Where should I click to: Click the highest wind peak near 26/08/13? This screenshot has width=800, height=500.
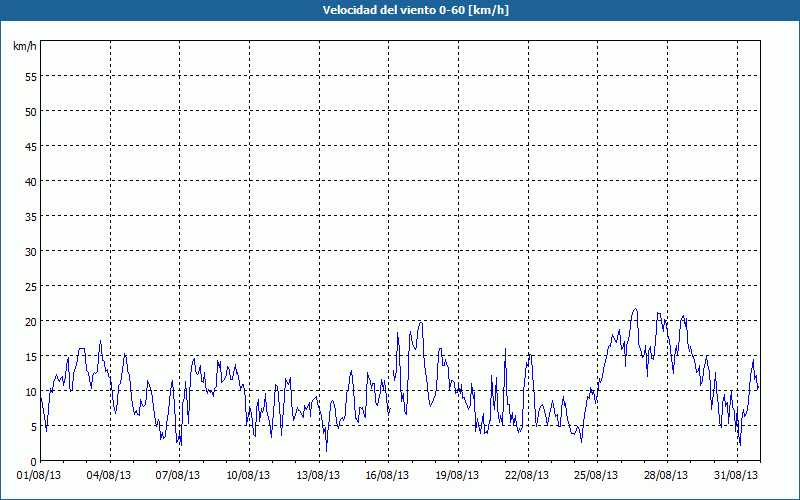(635, 309)
